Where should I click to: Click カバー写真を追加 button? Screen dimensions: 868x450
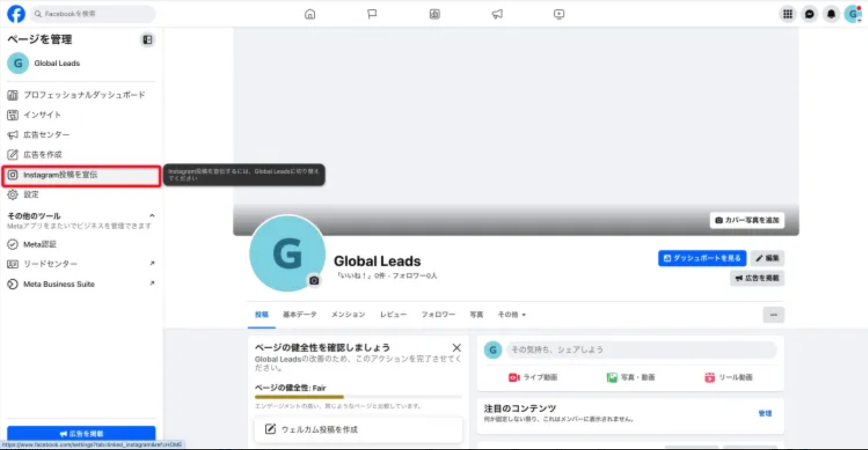(747, 220)
